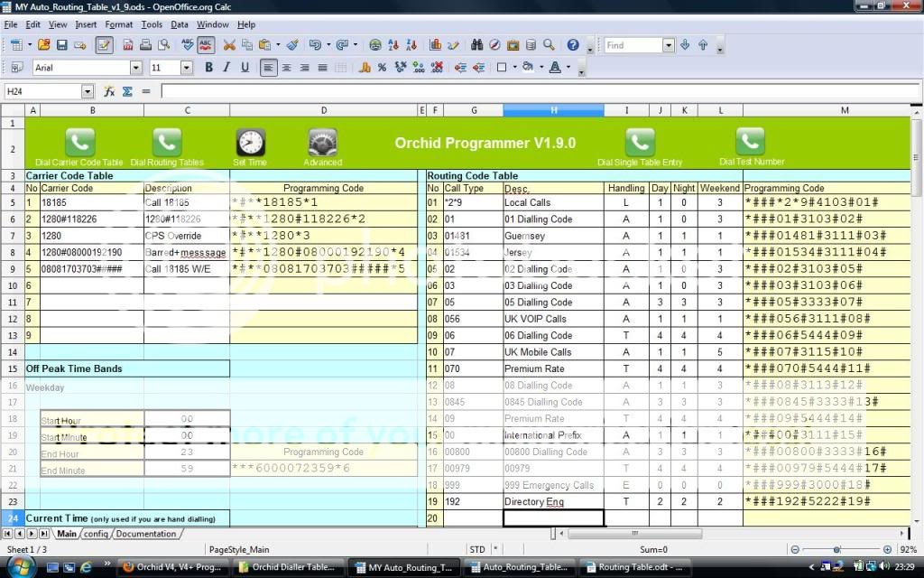The image size is (924, 578).
Task: Open Page Preview from the toolbar
Action: tap(164, 45)
